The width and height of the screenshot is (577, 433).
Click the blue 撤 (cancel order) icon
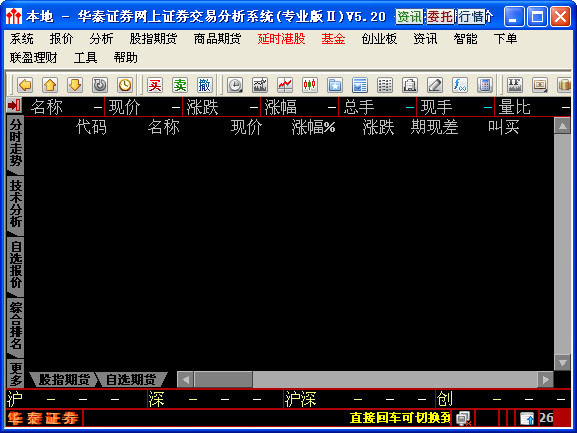(205, 85)
